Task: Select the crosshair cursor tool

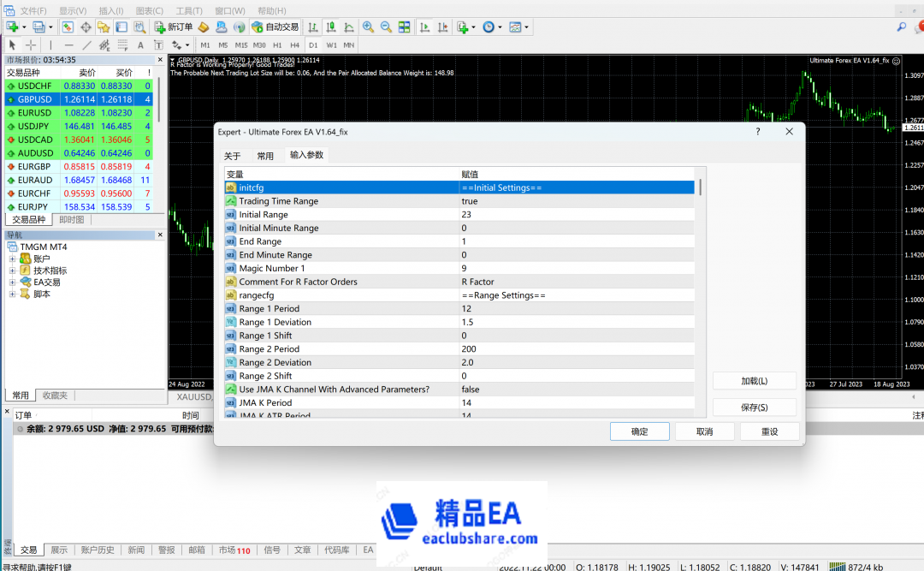Action: pyautogui.click(x=31, y=45)
